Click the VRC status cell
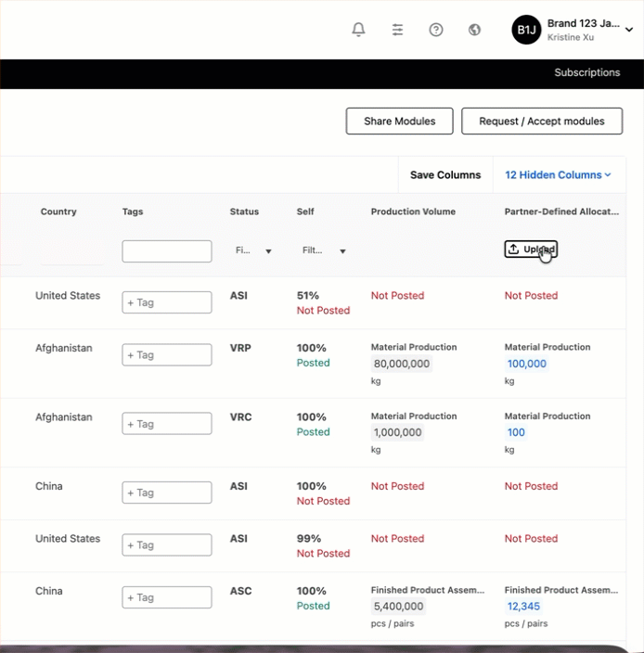Screen dimensions: 644x653 tap(240, 416)
